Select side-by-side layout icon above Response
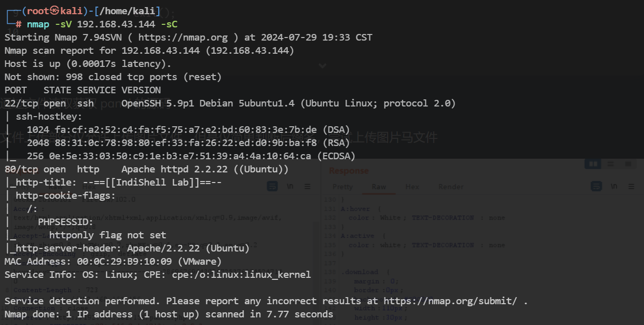This screenshot has width=644, height=325. coord(592,164)
